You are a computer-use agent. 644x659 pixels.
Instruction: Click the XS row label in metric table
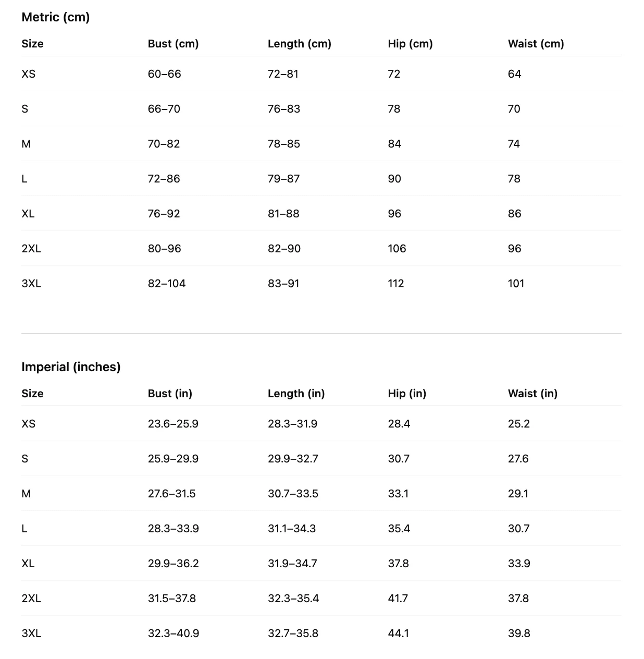click(29, 74)
